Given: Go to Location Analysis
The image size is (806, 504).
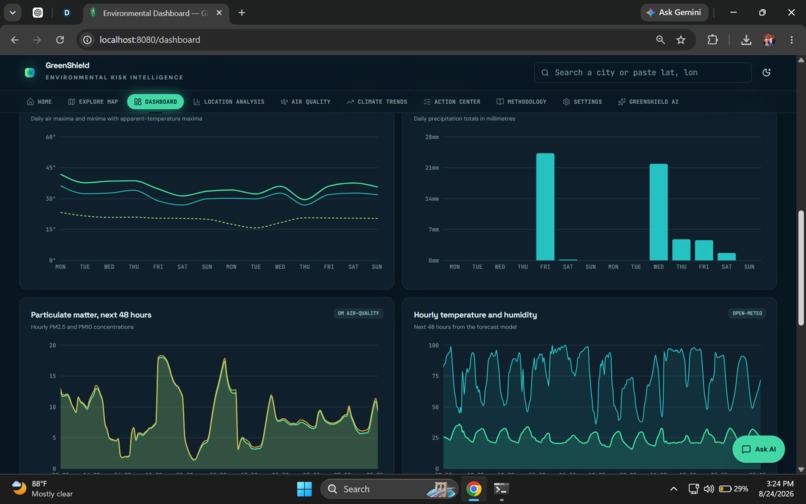Looking at the screenshot, I should [x=229, y=102].
